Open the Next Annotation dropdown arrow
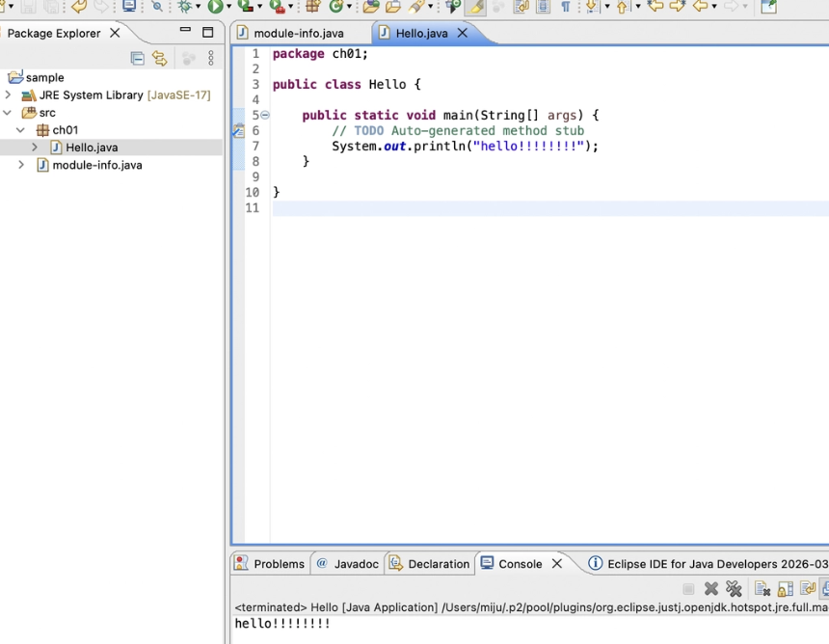Screen dimensions: 829x644 [x=607, y=7]
